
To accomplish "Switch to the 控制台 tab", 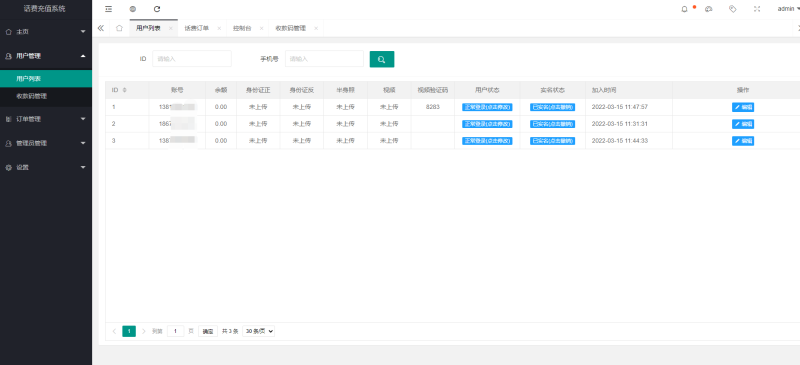I will 242,29.
